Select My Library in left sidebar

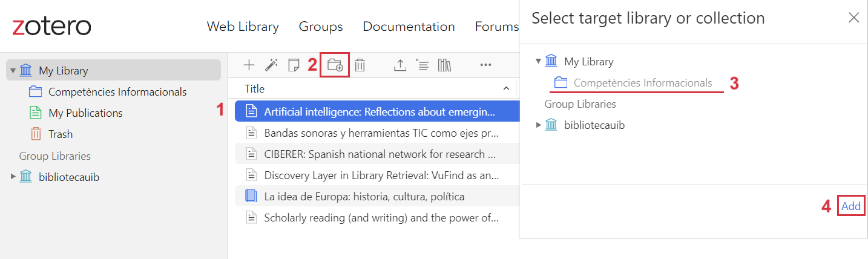point(114,70)
